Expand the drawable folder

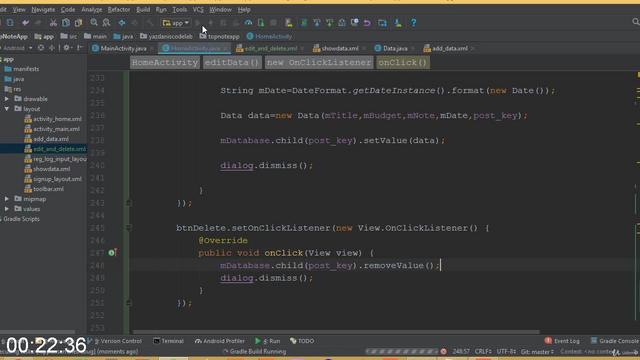(x=7, y=99)
